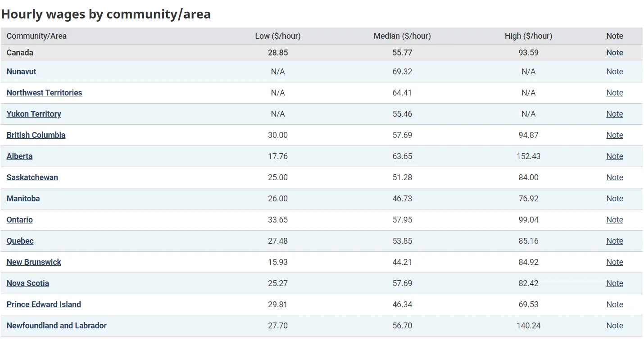View the Note for Newfoundland and Labrador
This screenshot has width=644, height=341.
tap(614, 326)
